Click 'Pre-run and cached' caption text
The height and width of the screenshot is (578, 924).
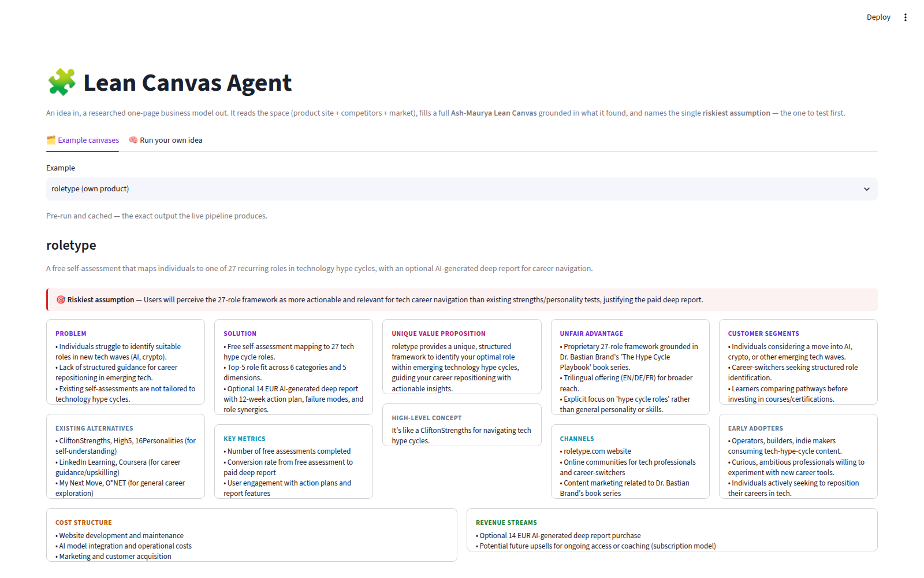tap(157, 216)
